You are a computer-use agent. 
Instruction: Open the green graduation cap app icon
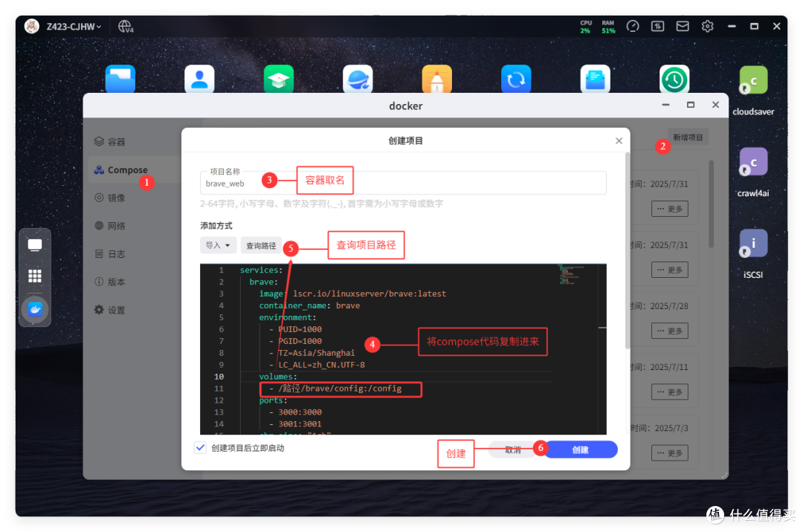pyautogui.click(x=279, y=79)
